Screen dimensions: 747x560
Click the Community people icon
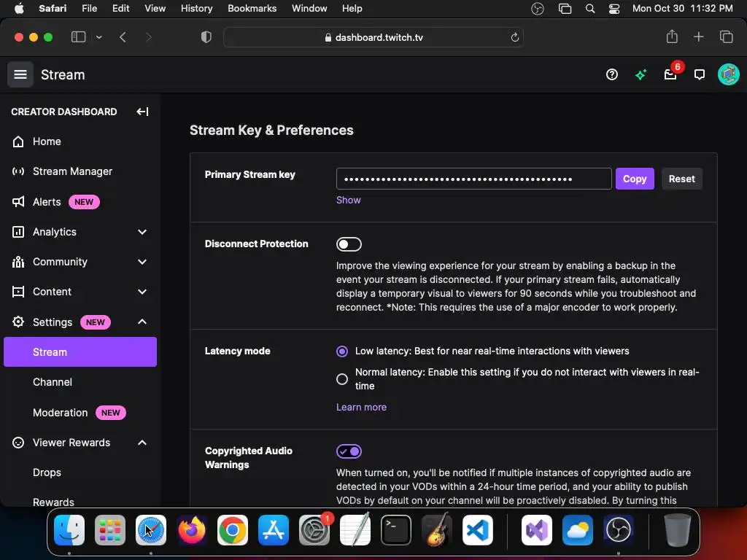pyautogui.click(x=18, y=262)
